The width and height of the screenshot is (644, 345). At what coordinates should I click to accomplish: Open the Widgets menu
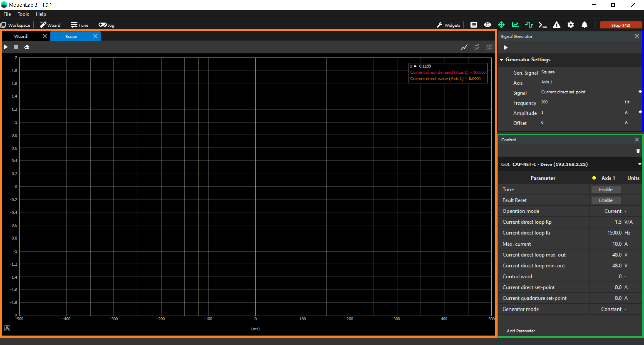click(x=448, y=25)
